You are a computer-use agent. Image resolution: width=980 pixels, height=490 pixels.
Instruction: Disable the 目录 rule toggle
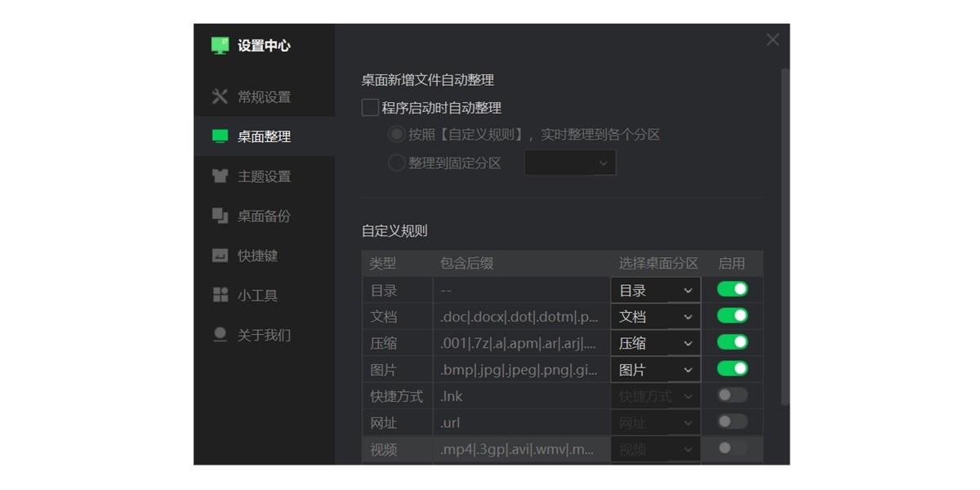click(733, 289)
